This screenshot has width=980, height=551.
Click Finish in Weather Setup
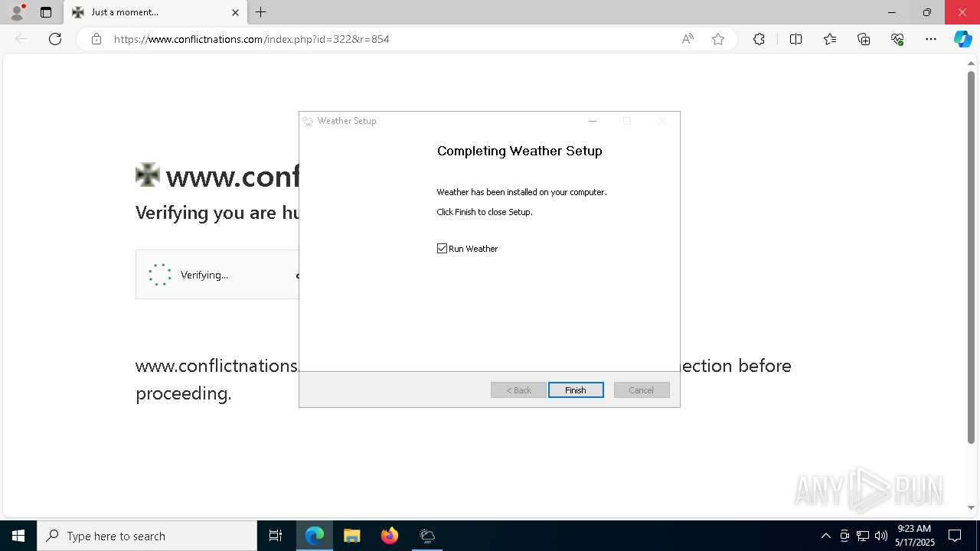pos(576,390)
